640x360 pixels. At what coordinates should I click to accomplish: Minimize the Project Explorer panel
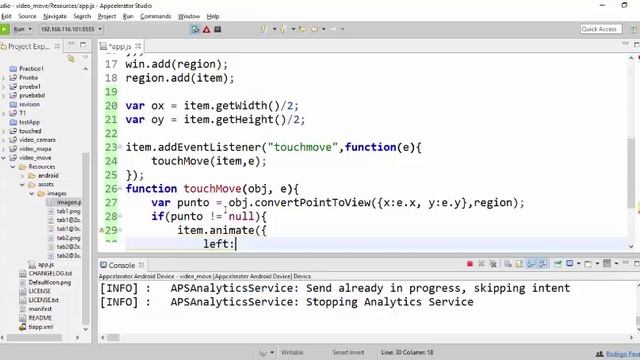pyautogui.click(x=71, y=44)
